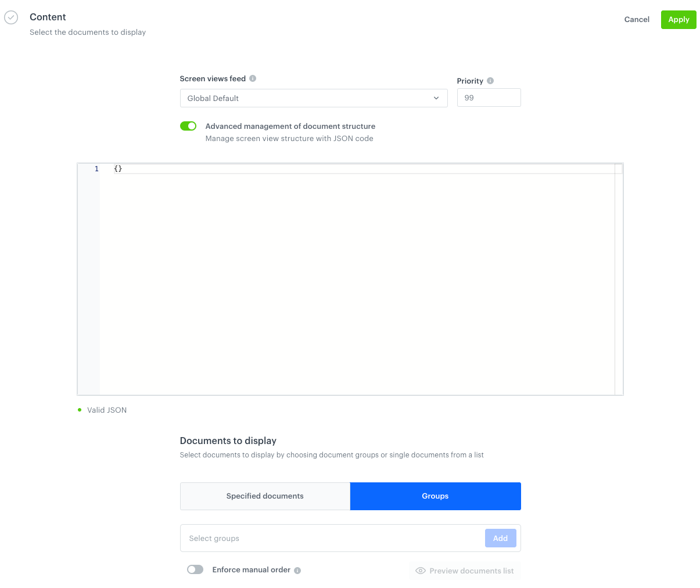This screenshot has height=588, width=700.
Task: Click the green Valid JSON status dot
Action: [80, 410]
